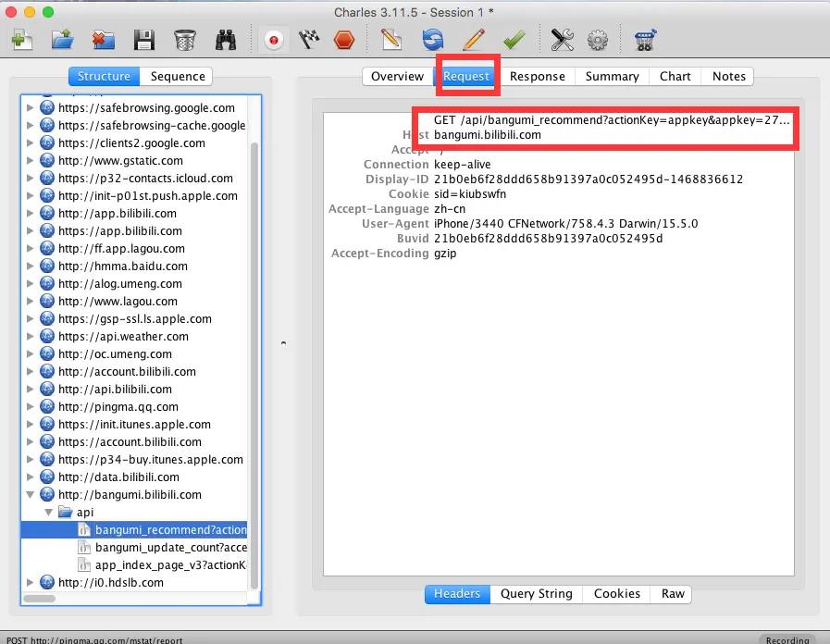
Task: Toggle breakpoints with the red hexagon icon
Action: click(x=344, y=40)
